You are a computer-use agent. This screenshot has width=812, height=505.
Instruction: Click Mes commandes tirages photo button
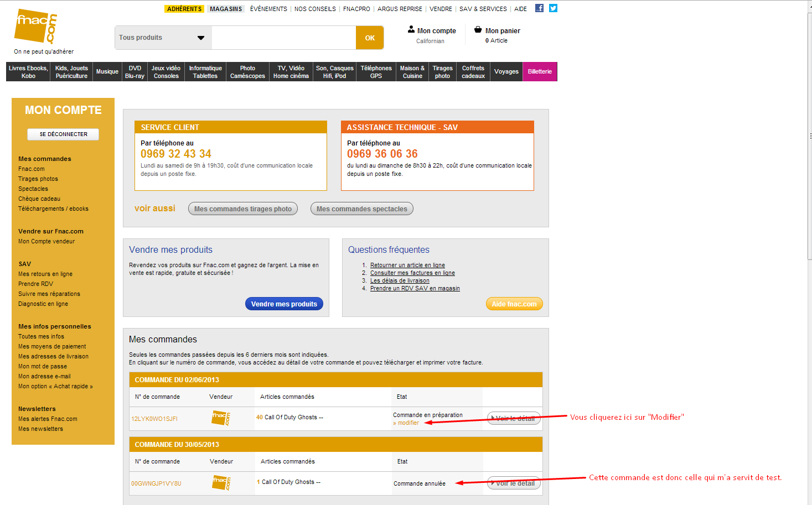(x=243, y=209)
